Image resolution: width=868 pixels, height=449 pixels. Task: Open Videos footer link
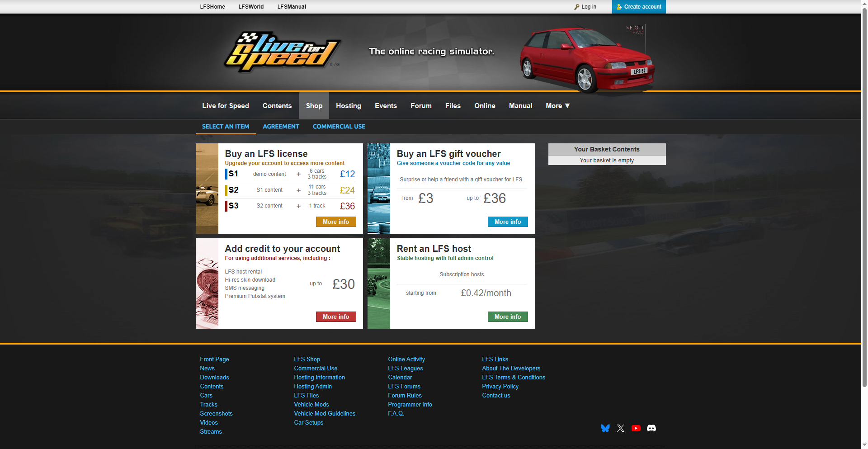point(209,423)
